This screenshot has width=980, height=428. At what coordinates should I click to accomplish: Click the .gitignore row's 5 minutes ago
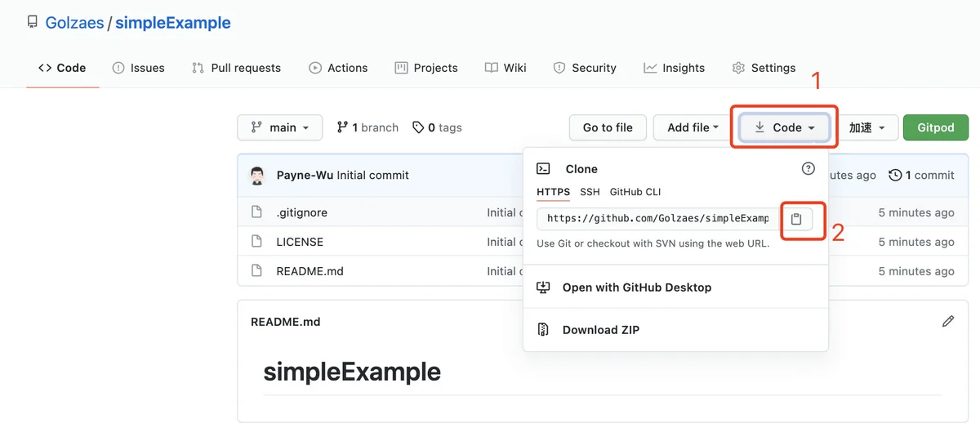point(916,212)
